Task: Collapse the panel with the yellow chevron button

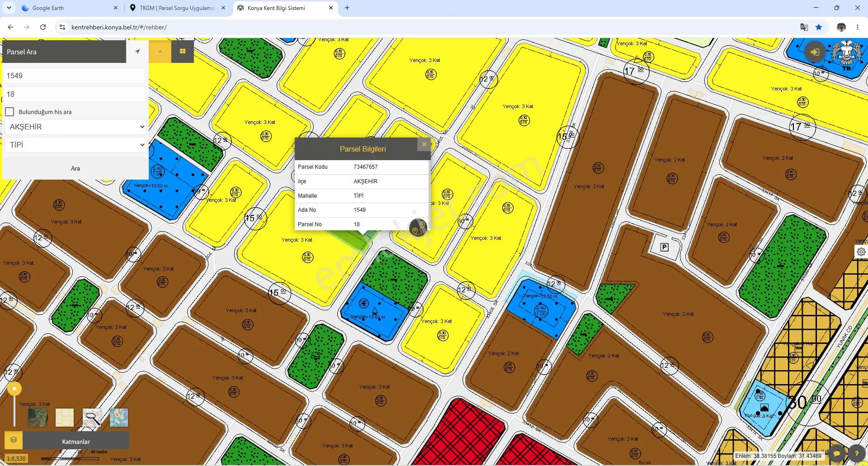Action: (x=160, y=52)
